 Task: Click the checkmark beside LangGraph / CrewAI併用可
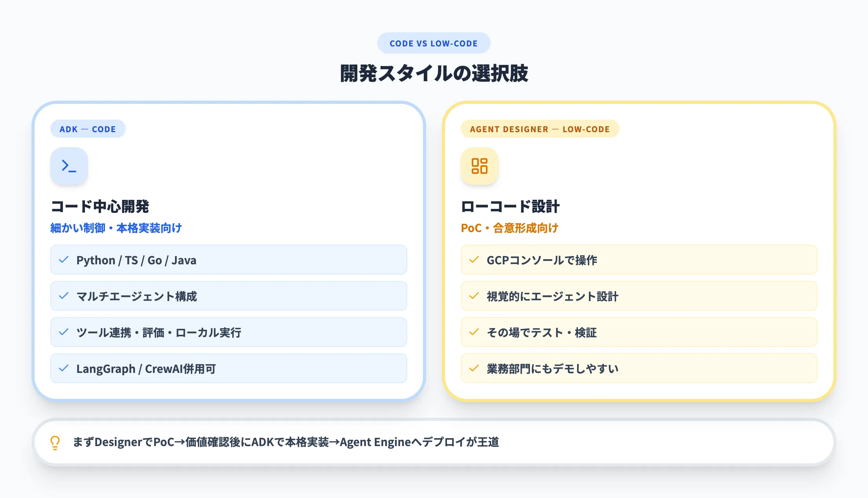point(64,368)
